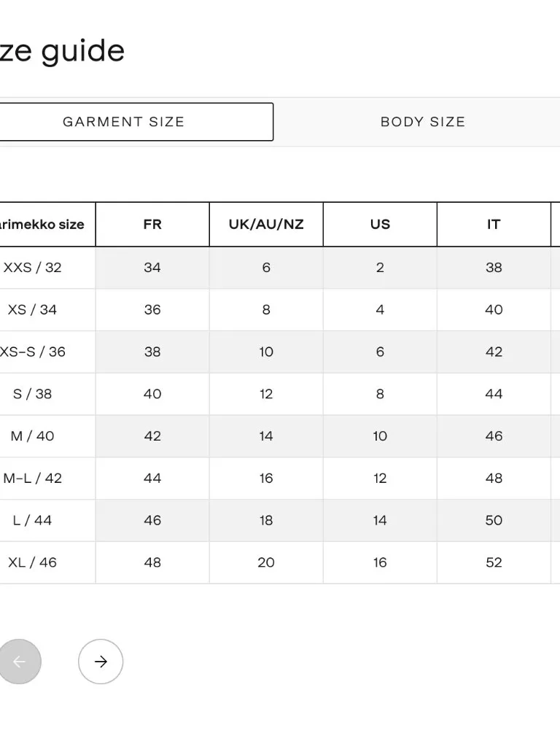Select the M-L / 42 size row
Screen dimensions: 560x747
pos(280,479)
